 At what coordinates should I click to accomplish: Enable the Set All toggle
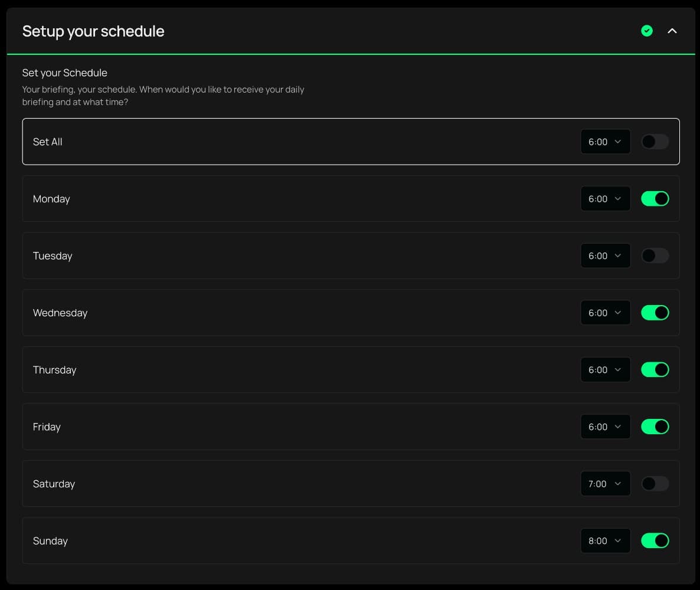[655, 142]
